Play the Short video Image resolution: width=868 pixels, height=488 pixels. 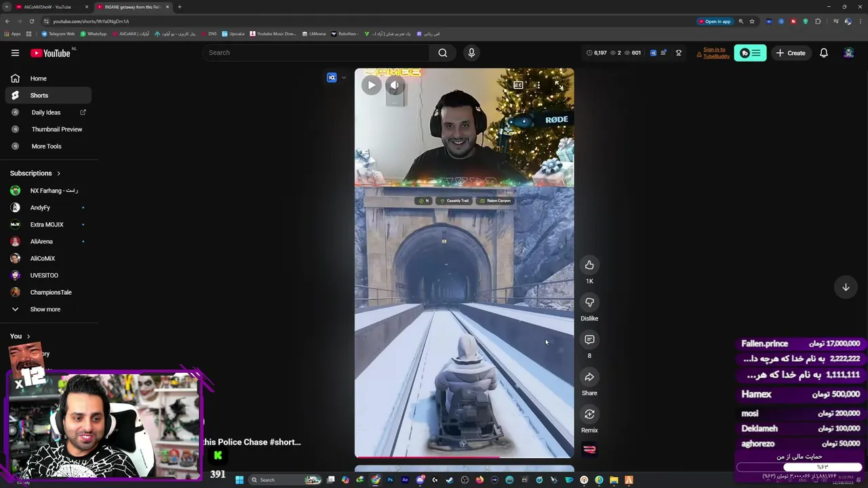[x=371, y=85]
